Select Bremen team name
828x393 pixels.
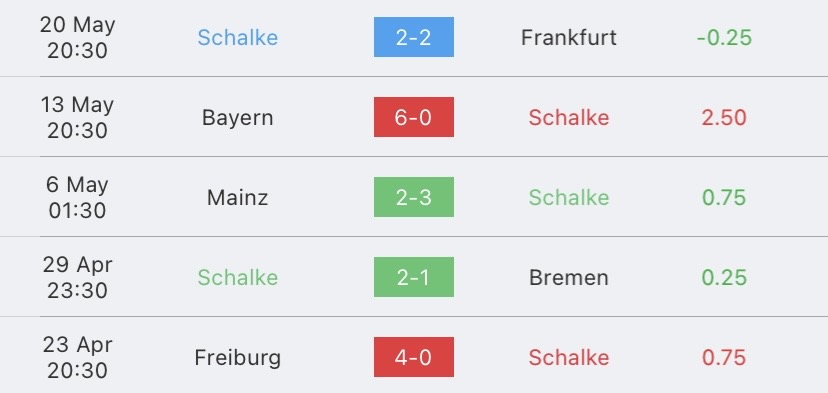point(569,277)
